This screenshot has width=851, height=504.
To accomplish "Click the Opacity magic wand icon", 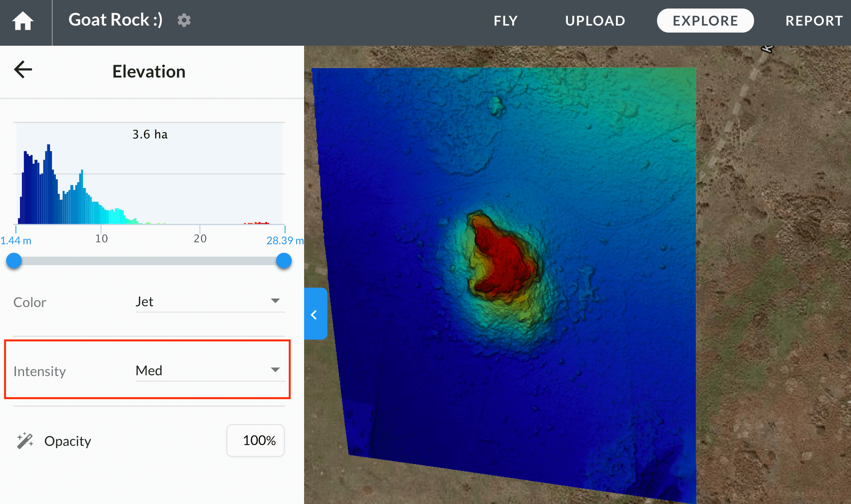I will pos(25,441).
